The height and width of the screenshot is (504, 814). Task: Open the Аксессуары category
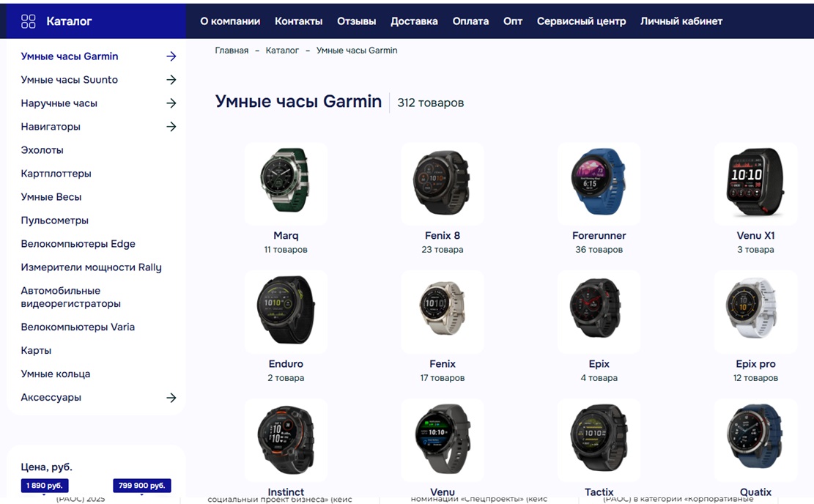pos(51,398)
